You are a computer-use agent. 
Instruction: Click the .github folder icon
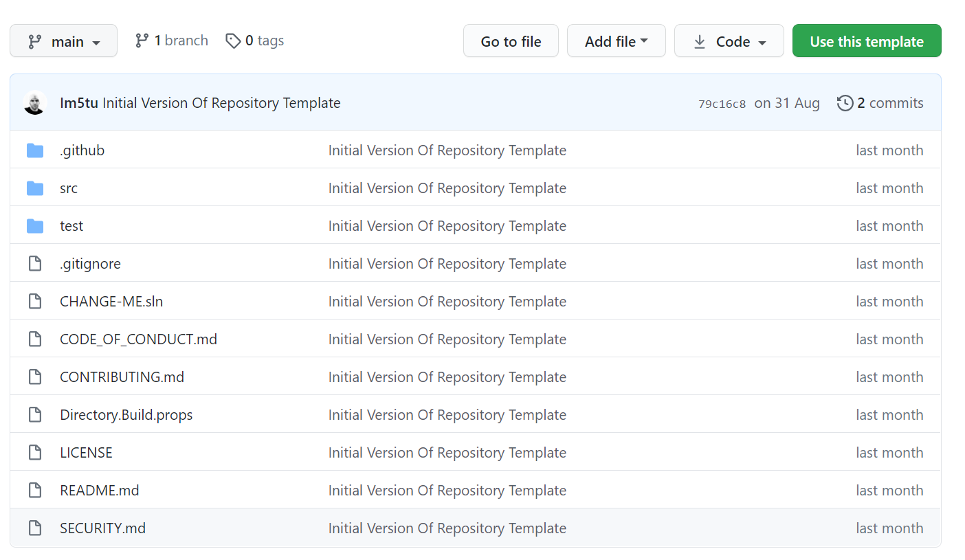point(34,150)
